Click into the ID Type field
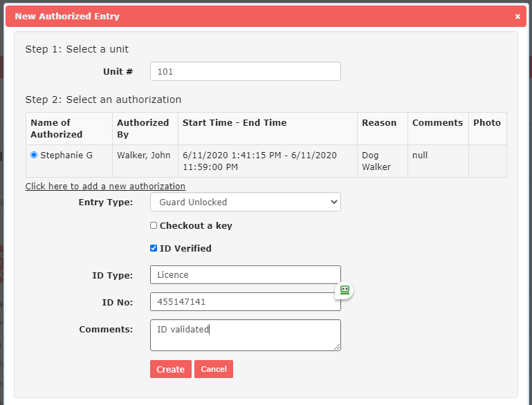The image size is (532, 405). click(245, 274)
